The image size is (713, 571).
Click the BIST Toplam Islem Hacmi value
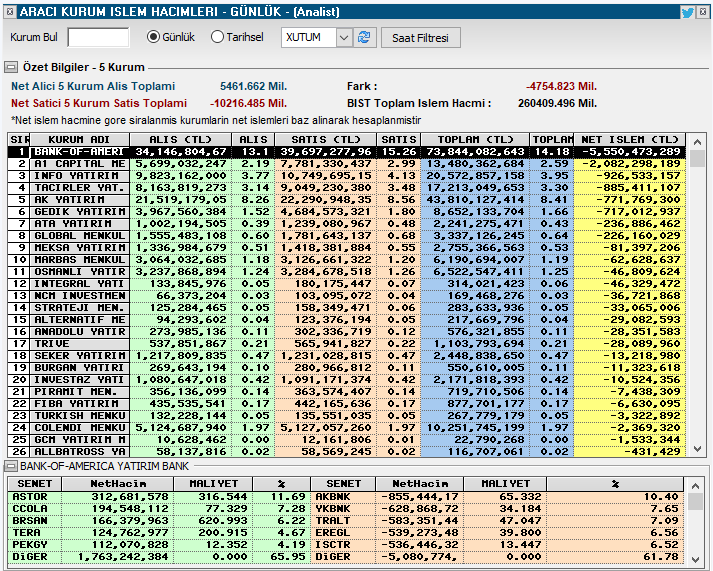(557, 103)
